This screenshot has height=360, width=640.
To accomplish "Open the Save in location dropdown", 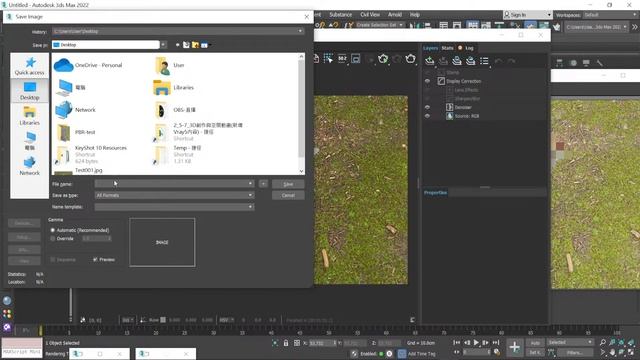I will pyautogui.click(x=163, y=45).
